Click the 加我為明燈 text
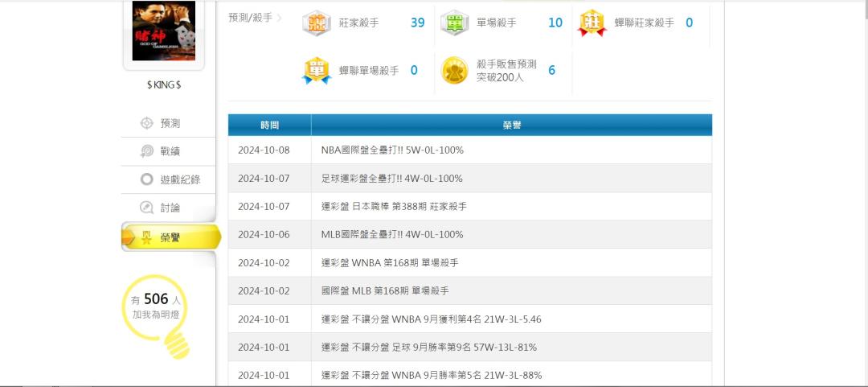868x387 pixels. [x=156, y=315]
